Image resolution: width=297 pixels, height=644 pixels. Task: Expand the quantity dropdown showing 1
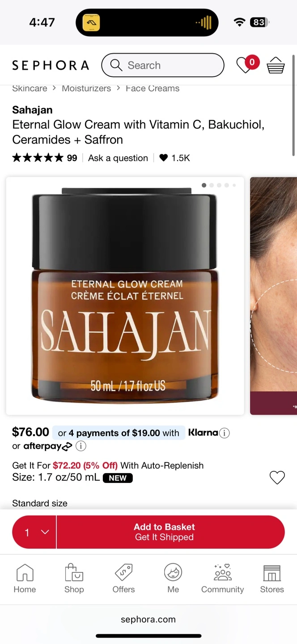point(34,532)
